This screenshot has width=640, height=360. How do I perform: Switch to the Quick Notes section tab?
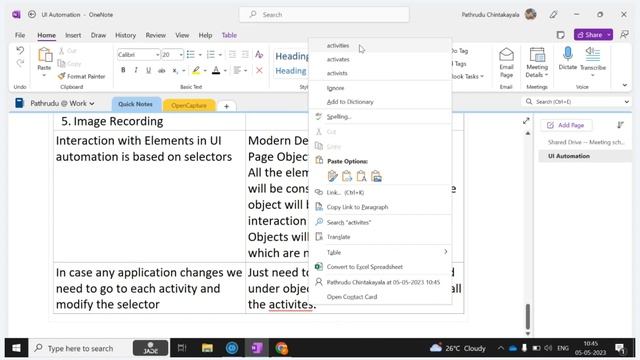point(136,104)
